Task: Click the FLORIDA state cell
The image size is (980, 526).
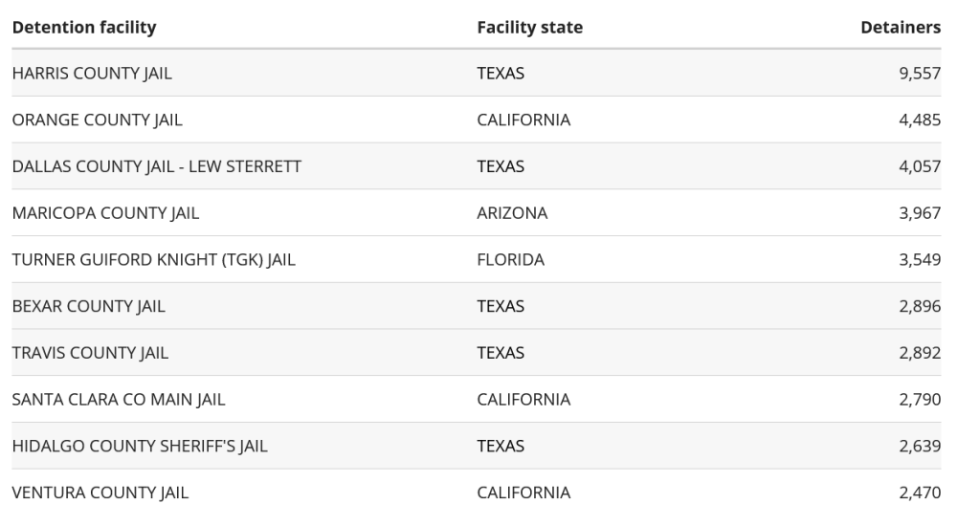Action: pyautogui.click(x=510, y=260)
